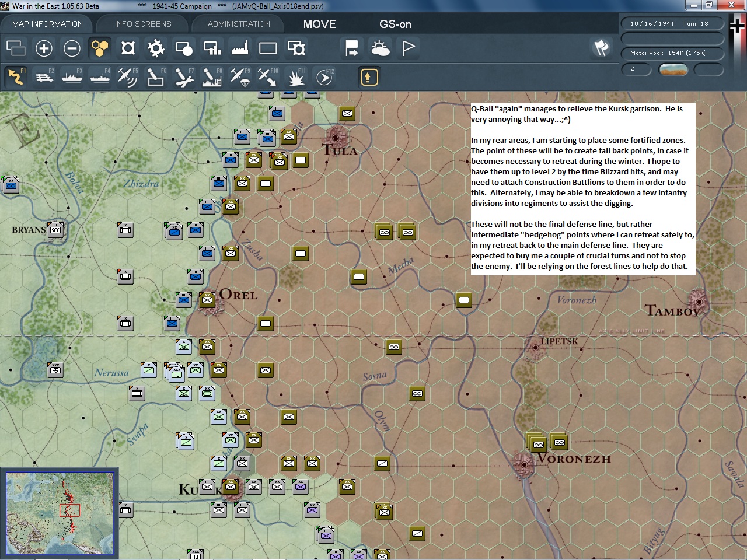The width and height of the screenshot is (747, 560).
Task: Select Air transport mode (F9)
Action: [x=240, y=77]
